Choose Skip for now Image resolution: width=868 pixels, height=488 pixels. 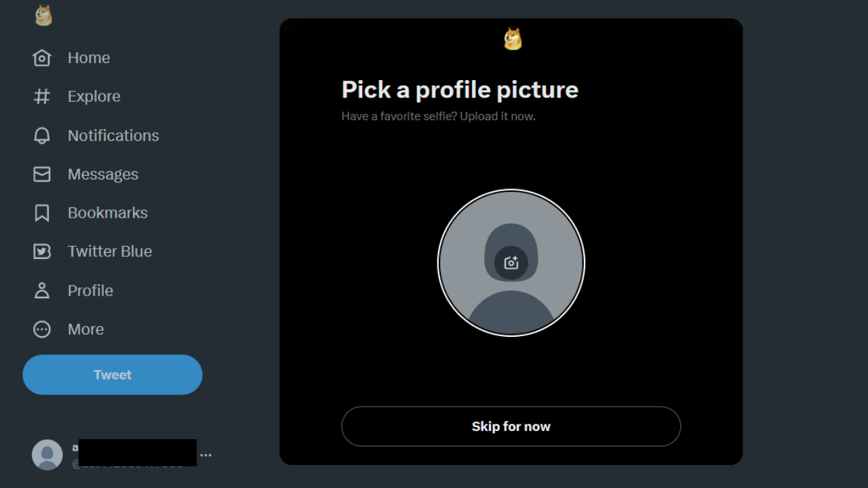pos(511,426)
